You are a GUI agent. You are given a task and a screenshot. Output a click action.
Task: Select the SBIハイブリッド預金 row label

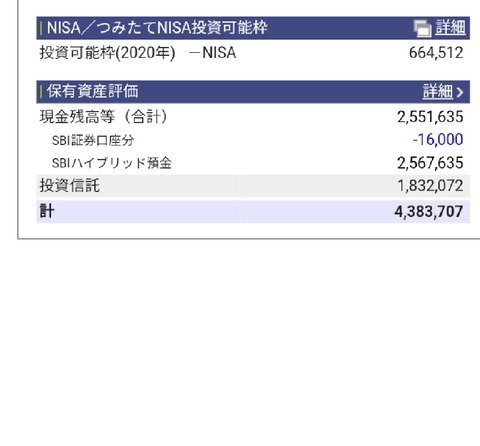(112, 163)
